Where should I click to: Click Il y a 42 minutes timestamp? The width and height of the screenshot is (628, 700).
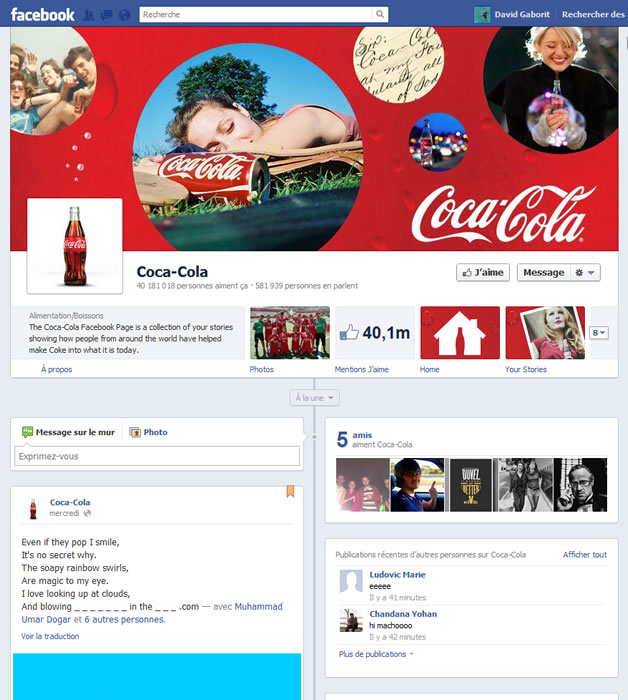click(x=397, y=637)
